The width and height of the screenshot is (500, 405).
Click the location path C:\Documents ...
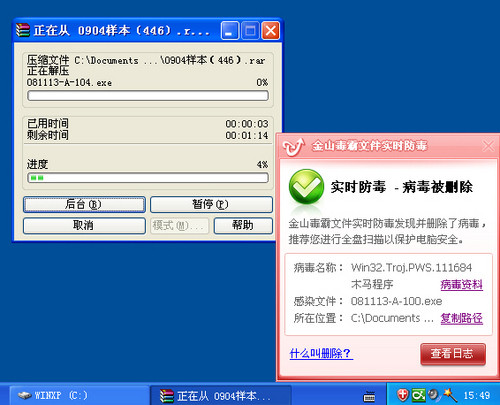point(392,318)
